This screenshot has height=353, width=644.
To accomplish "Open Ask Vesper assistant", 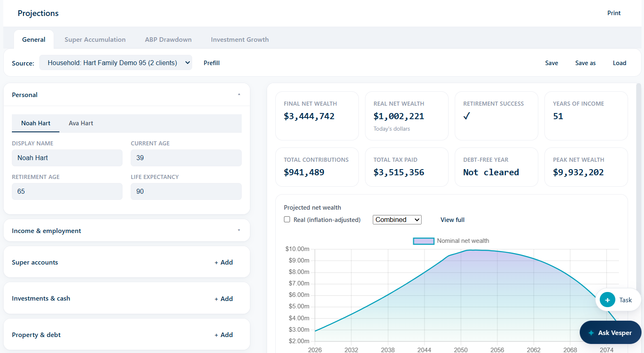I will click(x=610, y=333).
